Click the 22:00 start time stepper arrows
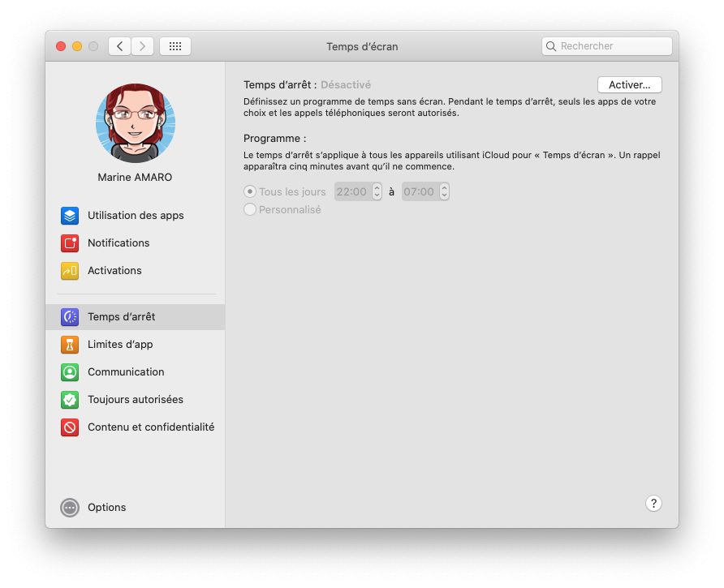 click(377, 191)
